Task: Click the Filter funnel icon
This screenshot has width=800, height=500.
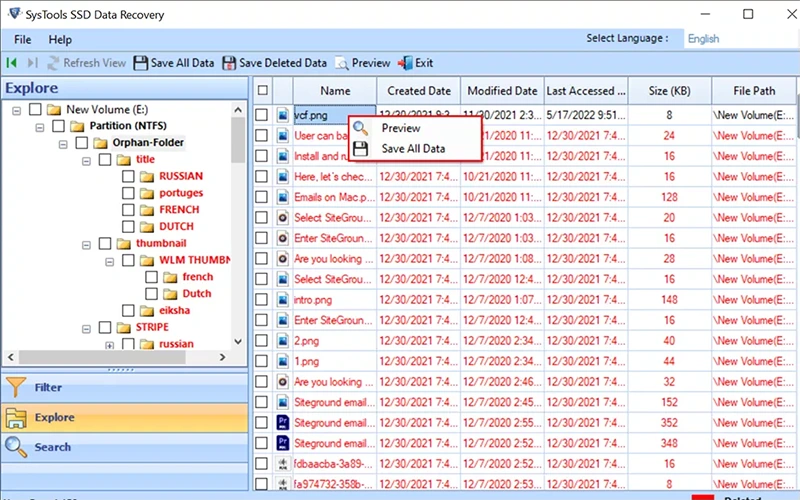Action: tap(16, 387)
